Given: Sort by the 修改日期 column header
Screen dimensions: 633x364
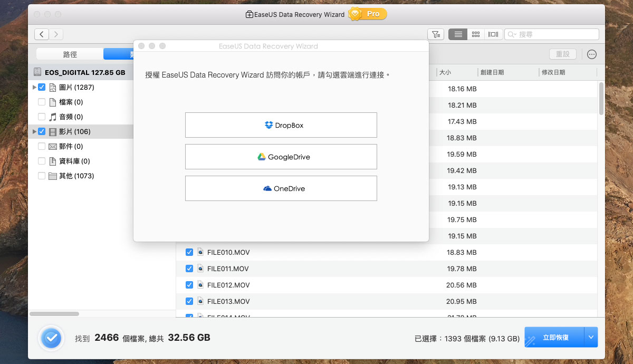Looking at the screenshot, I should point(553,72).
